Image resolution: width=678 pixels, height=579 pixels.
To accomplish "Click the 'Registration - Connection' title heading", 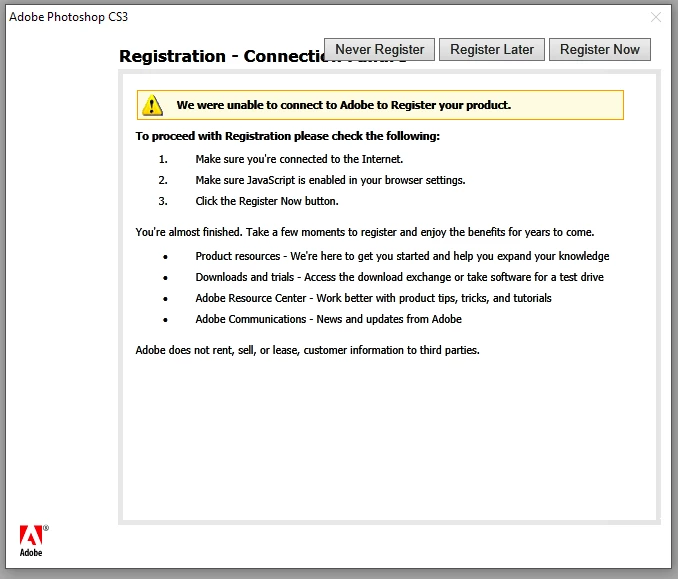I will click(221, 56).
